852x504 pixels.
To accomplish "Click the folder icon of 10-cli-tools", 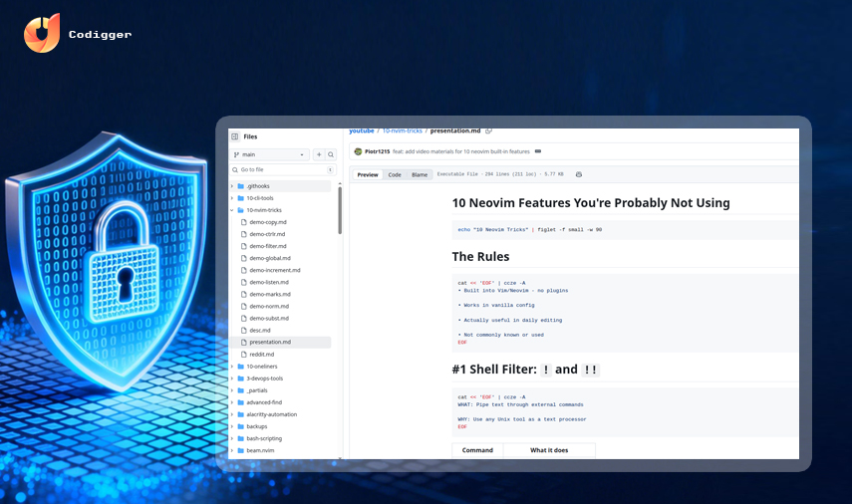I will pyautogui.click(x=241, y=198).
